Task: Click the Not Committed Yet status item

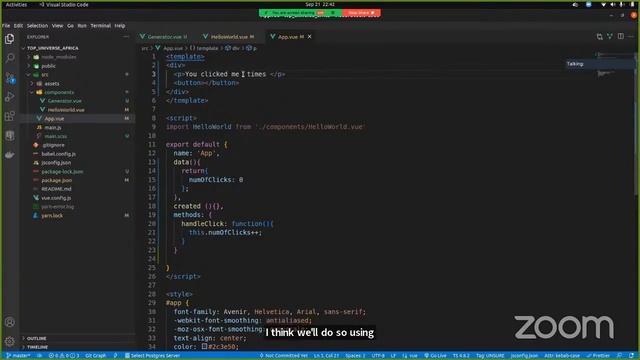Action: pos(284,356)
